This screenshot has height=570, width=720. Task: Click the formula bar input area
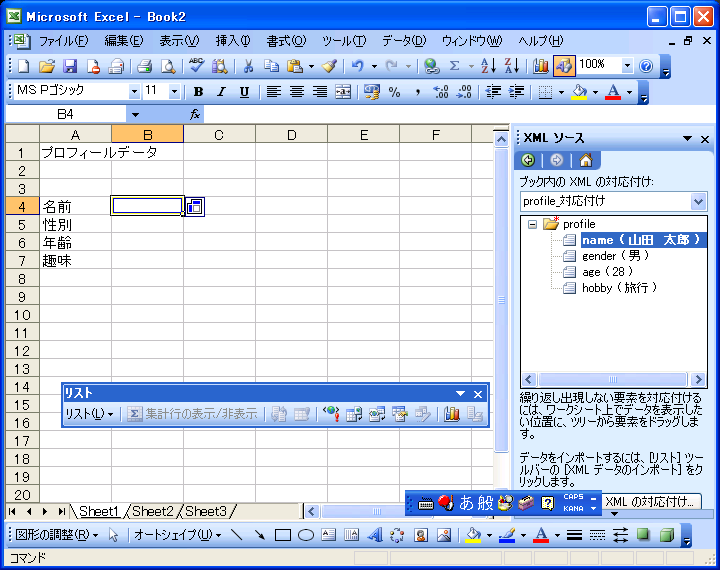(x=459, y=115)
